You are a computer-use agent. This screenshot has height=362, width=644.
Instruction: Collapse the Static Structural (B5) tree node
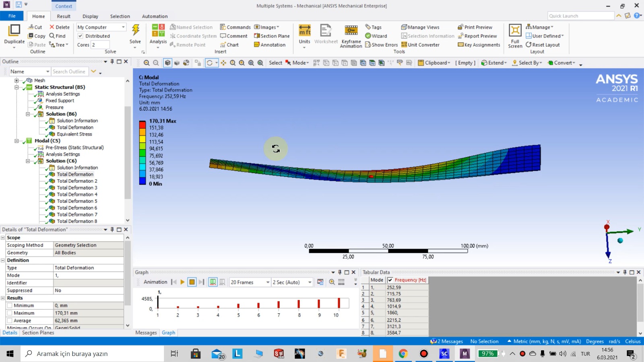(17, 87)
